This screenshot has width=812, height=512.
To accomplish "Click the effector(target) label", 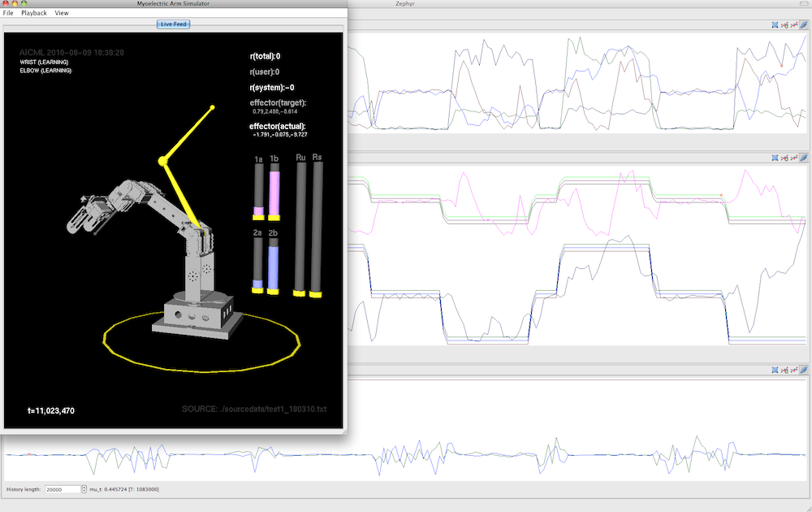I will coord(278,103).
